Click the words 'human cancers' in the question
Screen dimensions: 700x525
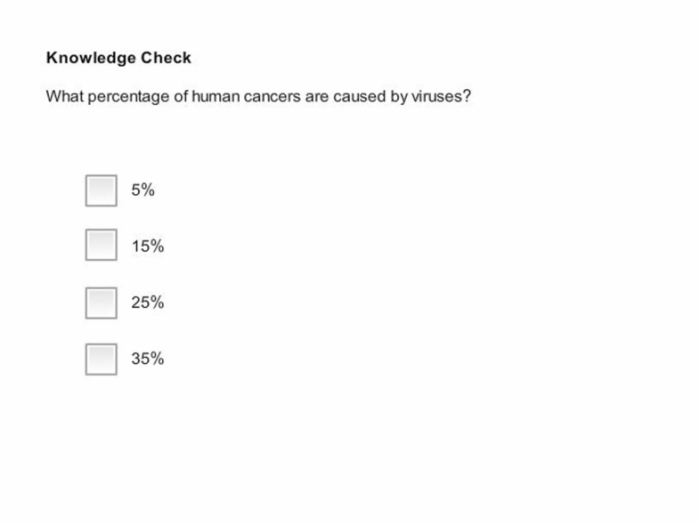[x=246, y=96]
